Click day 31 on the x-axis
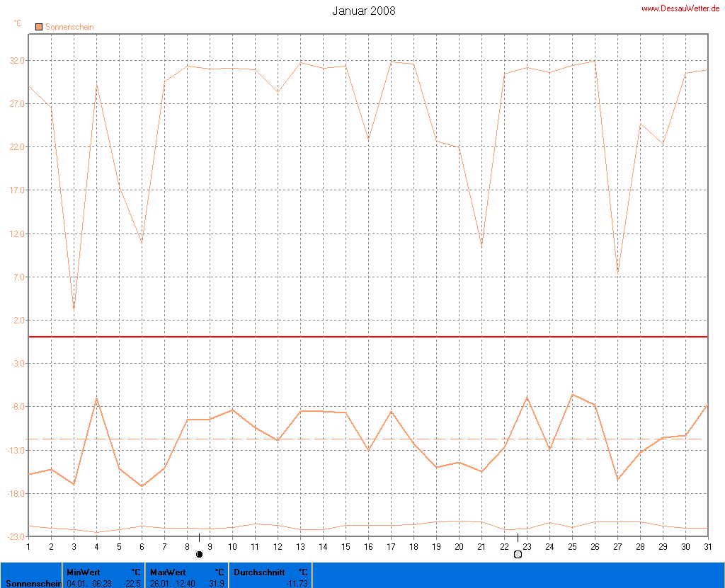The image size is (725, 588). coord(707,546)
